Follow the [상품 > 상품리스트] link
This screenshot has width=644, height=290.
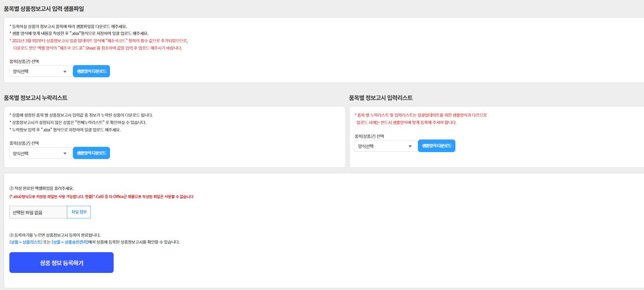(26, 242)
